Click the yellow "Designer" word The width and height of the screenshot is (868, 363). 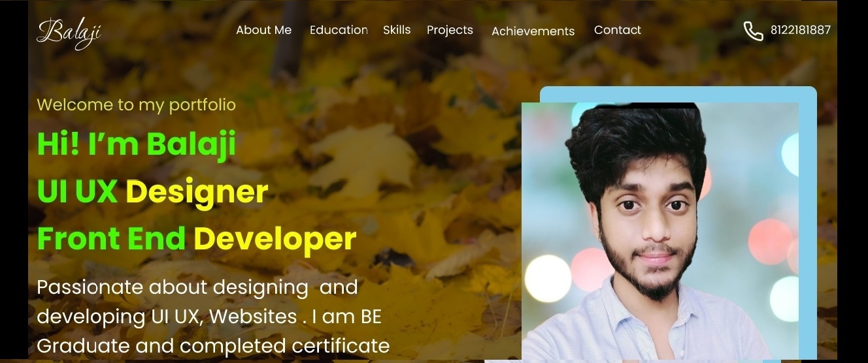pos(197,192)
